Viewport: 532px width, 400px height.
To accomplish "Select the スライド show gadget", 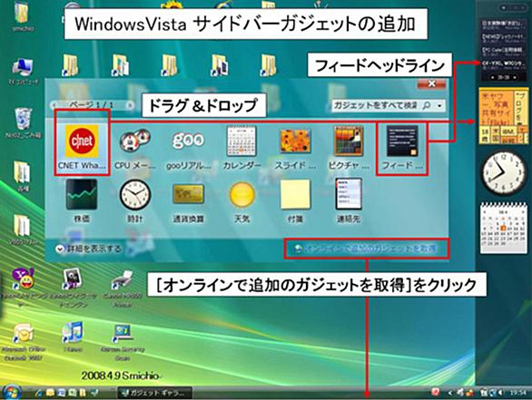I will (x=295, y=148).
